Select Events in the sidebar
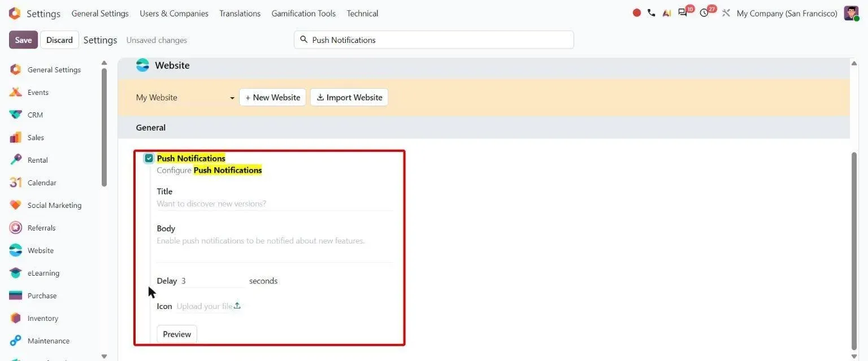The image size is (868, 361). [38, 92]
